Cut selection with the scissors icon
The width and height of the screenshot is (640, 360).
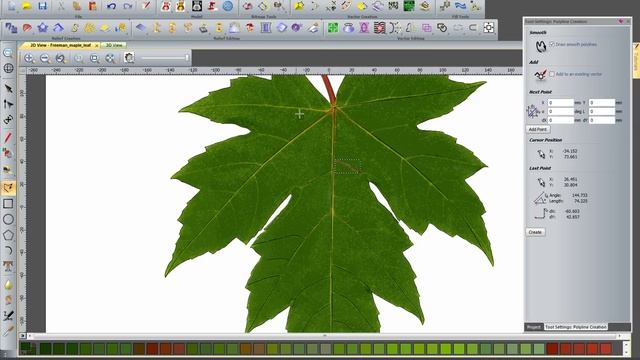pyautogui.click(x=61, y=6)
